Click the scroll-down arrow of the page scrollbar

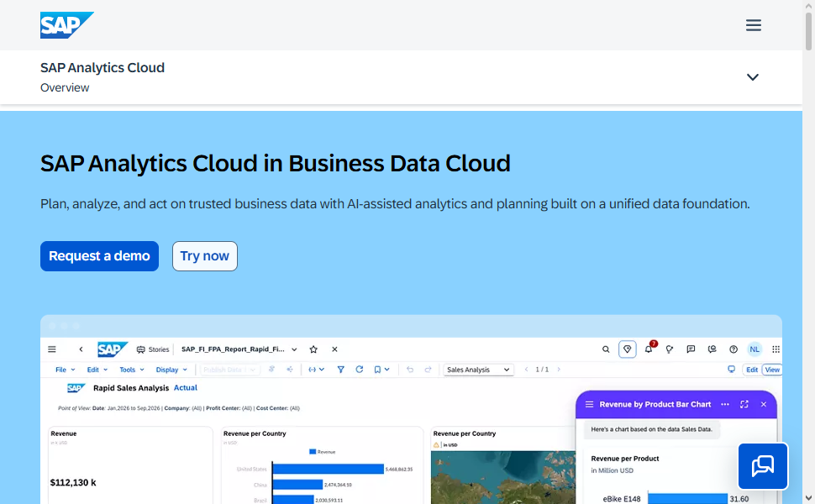[808, 498]
